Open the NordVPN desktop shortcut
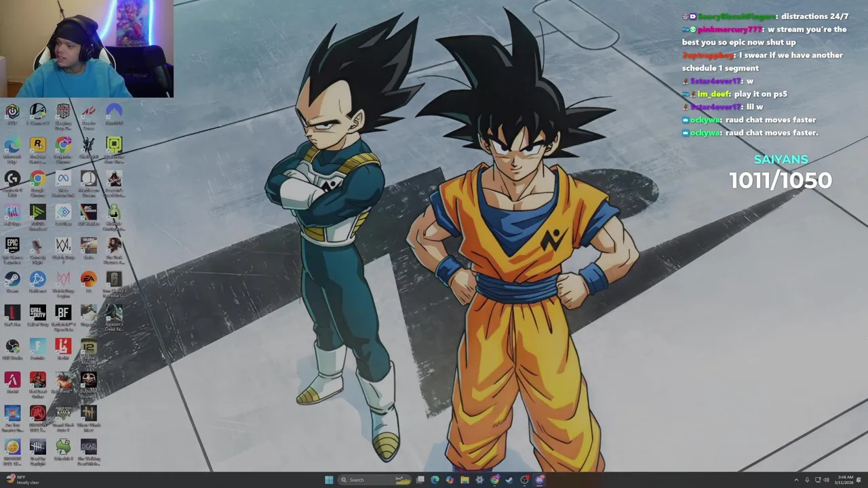 (114, 115)
